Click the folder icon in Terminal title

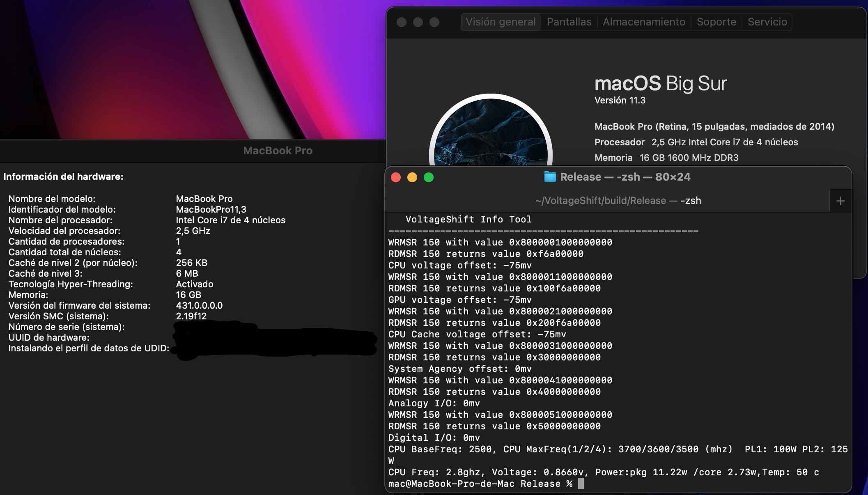(550, 177)
